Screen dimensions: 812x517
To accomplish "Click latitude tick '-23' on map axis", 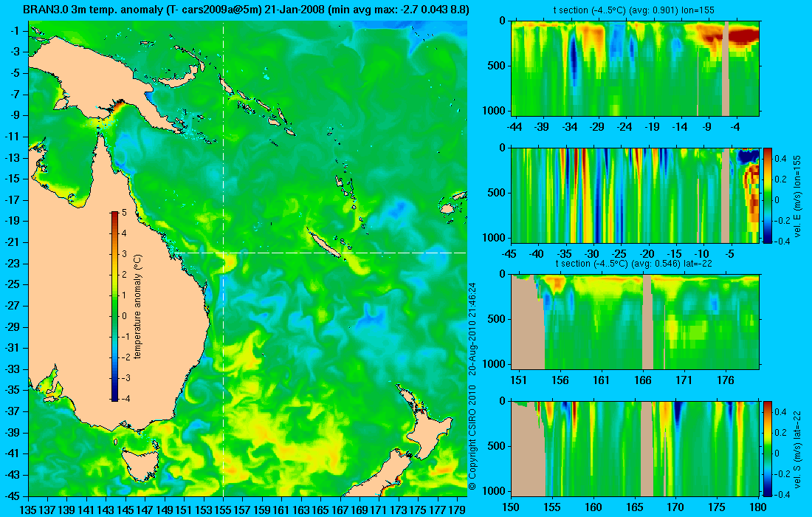I will click(13, 263).
